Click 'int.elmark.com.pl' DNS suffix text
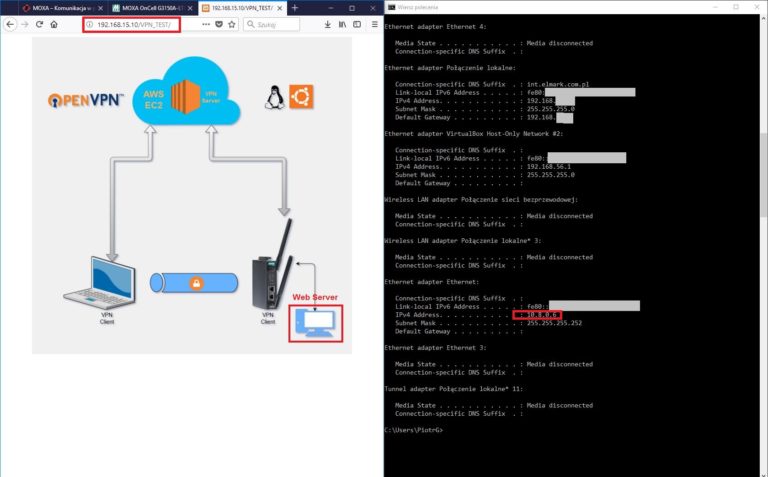The height and width of the screenshot is (477, 768). pos(558,84)
